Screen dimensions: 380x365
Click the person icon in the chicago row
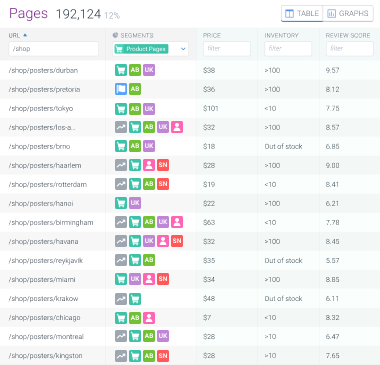(x=149, y=317)
